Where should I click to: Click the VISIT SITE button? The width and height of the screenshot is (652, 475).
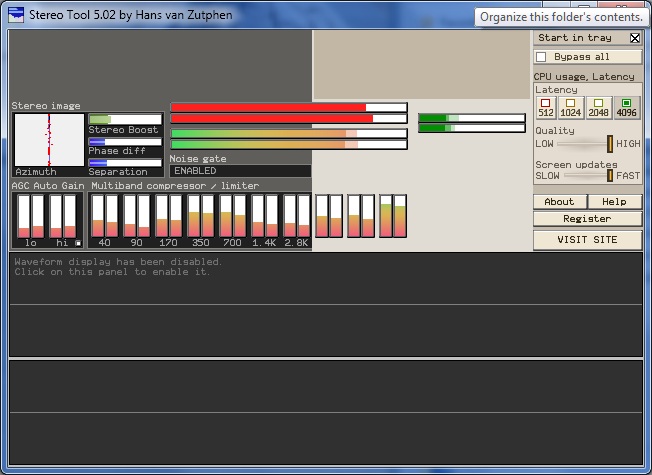point(587,240)
